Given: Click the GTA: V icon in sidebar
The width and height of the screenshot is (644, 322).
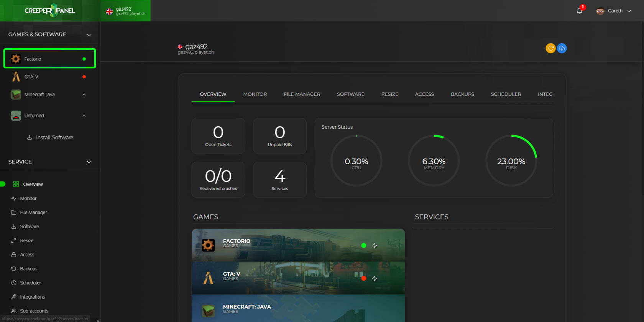Looking at the screenshot, I should click(16, 77).
